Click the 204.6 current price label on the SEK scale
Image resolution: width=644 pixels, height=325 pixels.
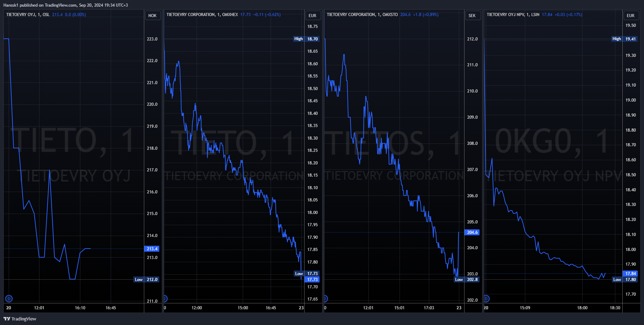(472, 232)
